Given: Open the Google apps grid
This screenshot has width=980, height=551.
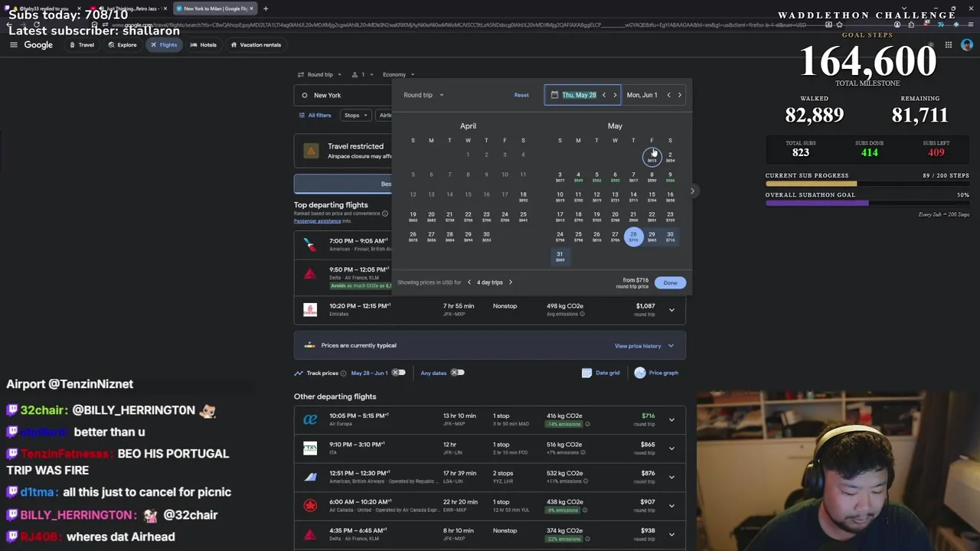Looking at the screenshot, I should (x=948, y=44).
